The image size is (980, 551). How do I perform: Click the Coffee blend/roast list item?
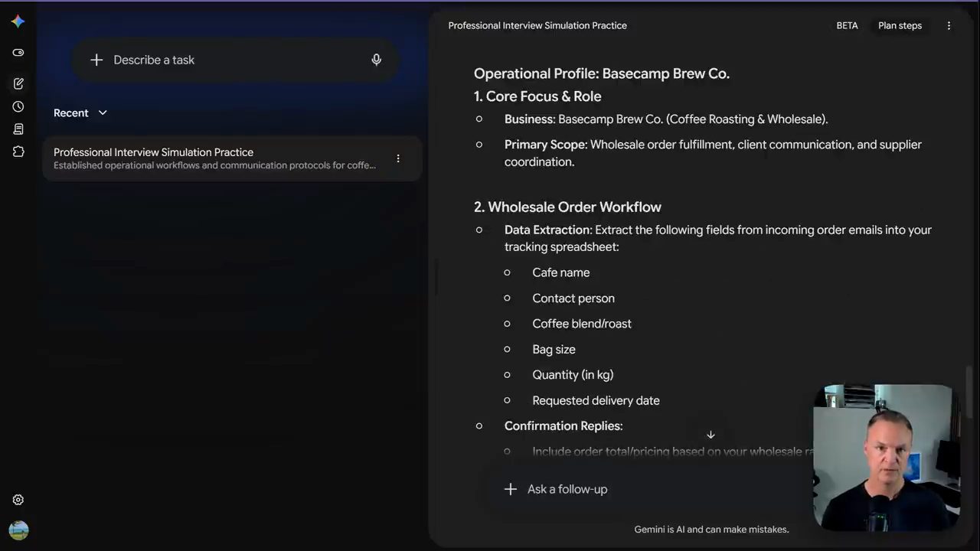(582, 324)
